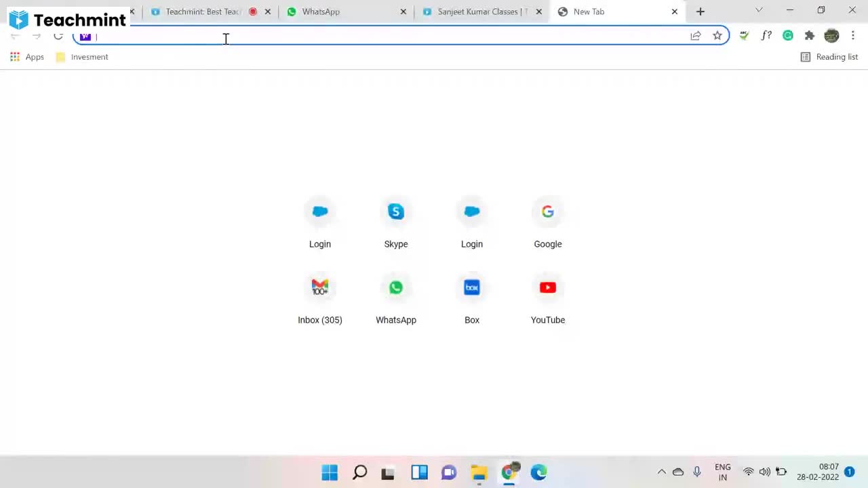
Task: Click the green checkmark extension icon
Action: tap(745, 36)
